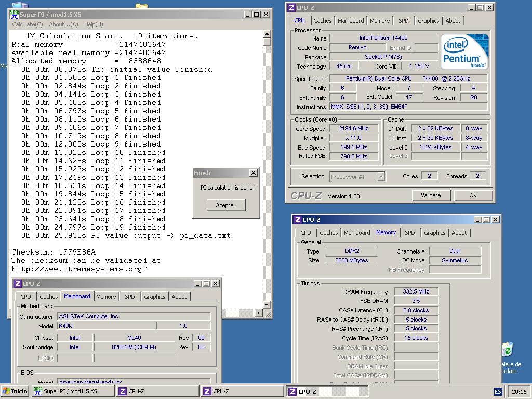Click the Dual channels value in Memory window

click(455, 251)
